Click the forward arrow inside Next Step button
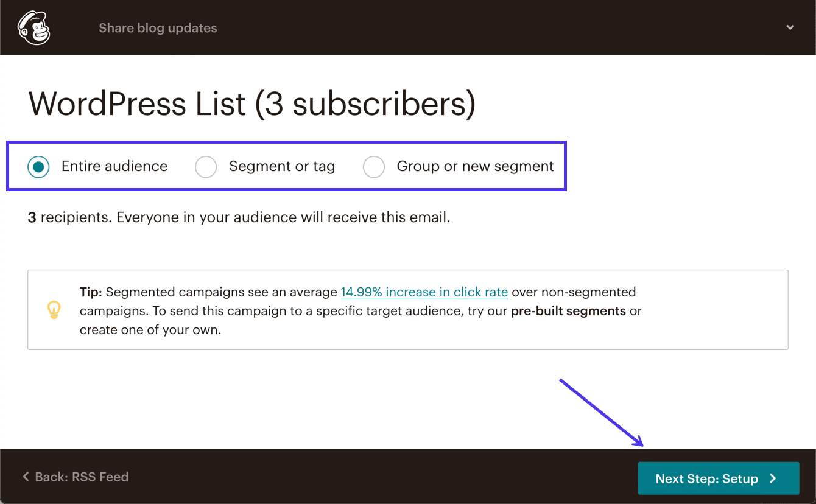This screenshot has width=816, height=504. [773, 478]
